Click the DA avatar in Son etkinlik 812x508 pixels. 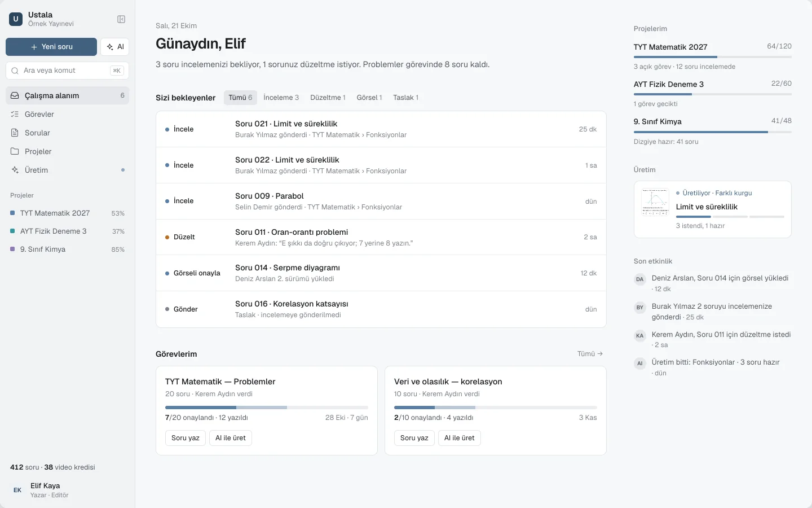point(639,279)
